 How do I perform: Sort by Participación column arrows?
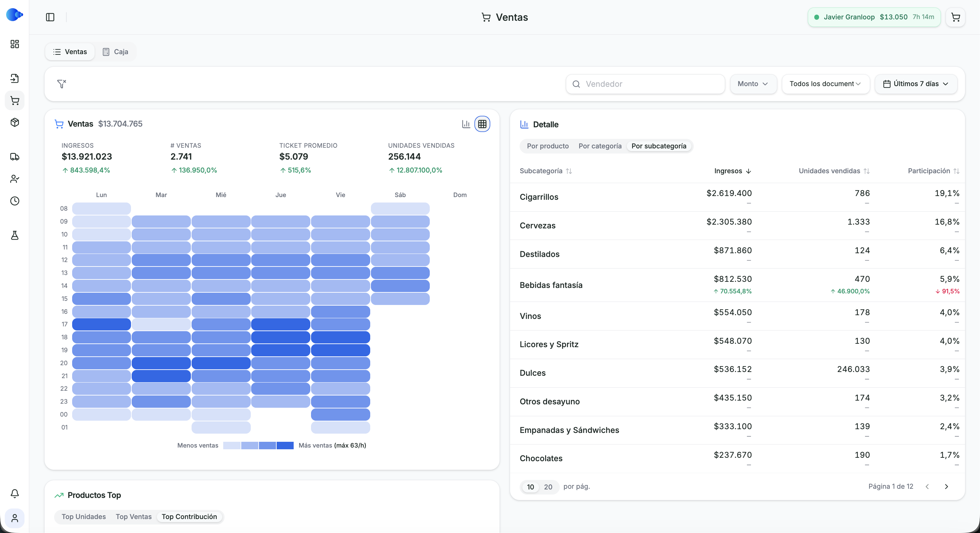coord(957,171)
